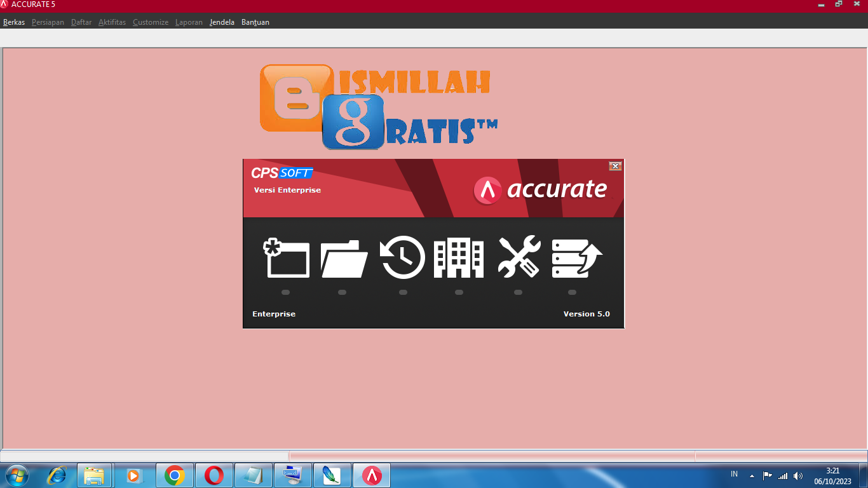868x488 pixels.
Task: Show hidden system tray icons
Action: pos(752,475)
